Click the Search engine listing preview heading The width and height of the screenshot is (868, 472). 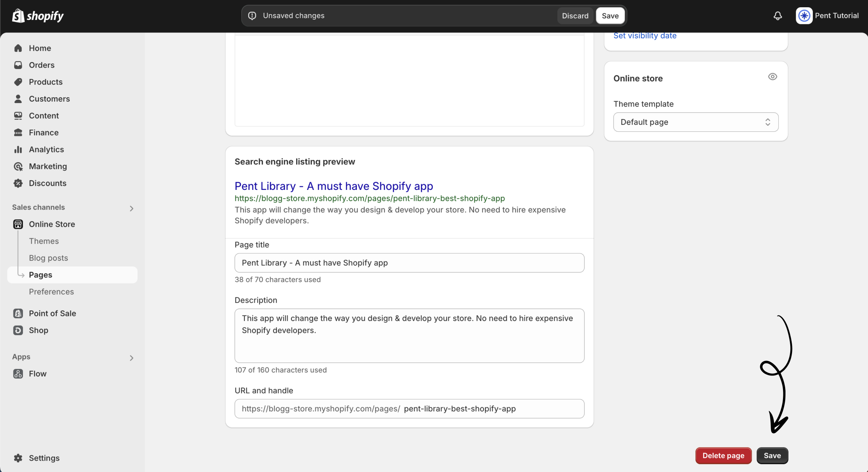(295, 162)
